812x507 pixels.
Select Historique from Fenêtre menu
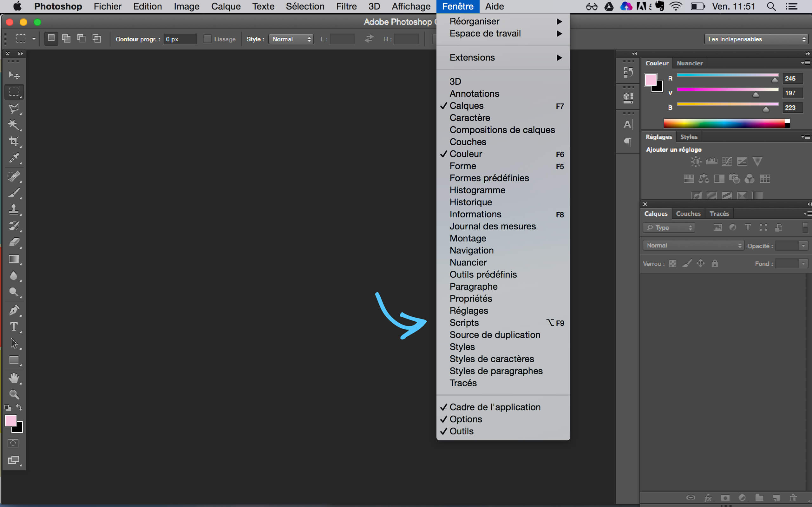[x=471, y=202]
